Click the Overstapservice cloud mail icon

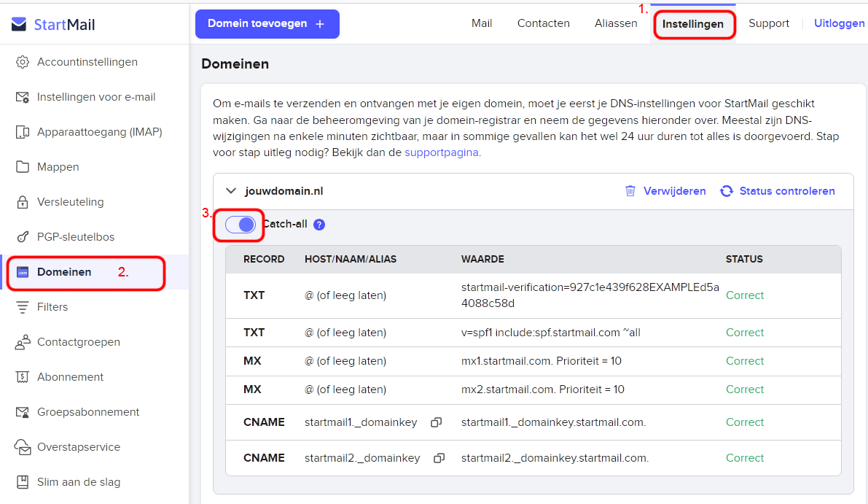pyautogui.click(x=22, y=448)
